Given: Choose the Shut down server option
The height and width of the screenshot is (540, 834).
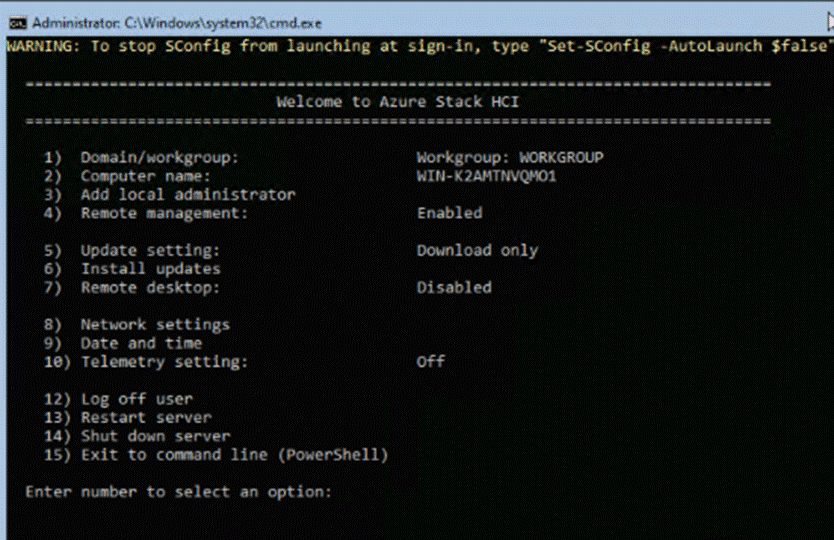Looking at the screenshot, I should [x=155, y=436].
